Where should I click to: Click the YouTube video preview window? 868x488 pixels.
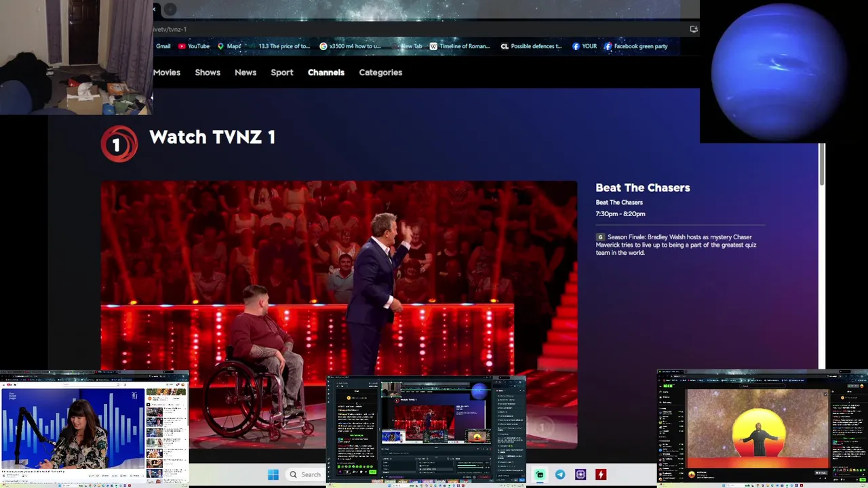[x=94, y=428]
